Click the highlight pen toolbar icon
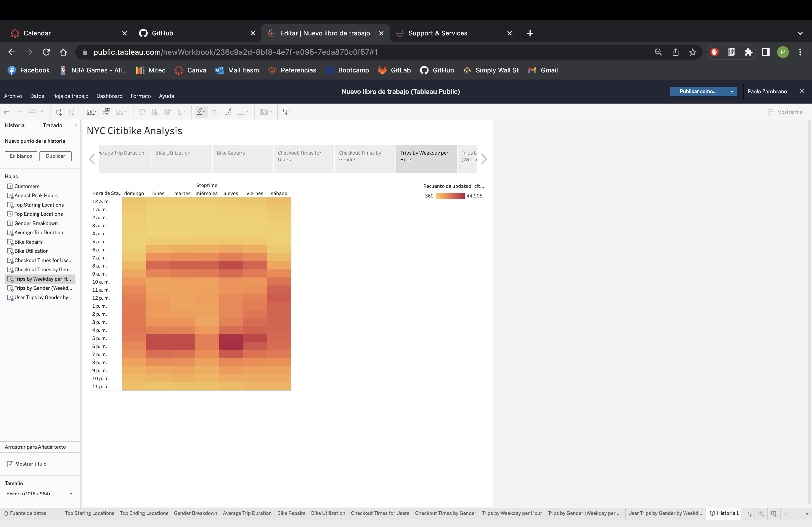The width and height of the screenshot is (812, 527). coord(200,112)
